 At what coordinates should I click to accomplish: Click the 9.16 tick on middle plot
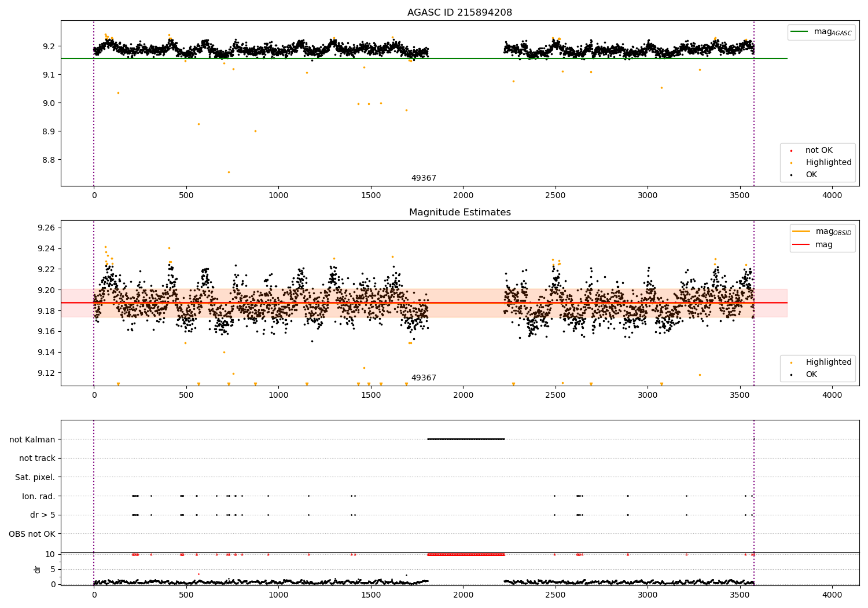pyautogui.click(x=46, y=331)
